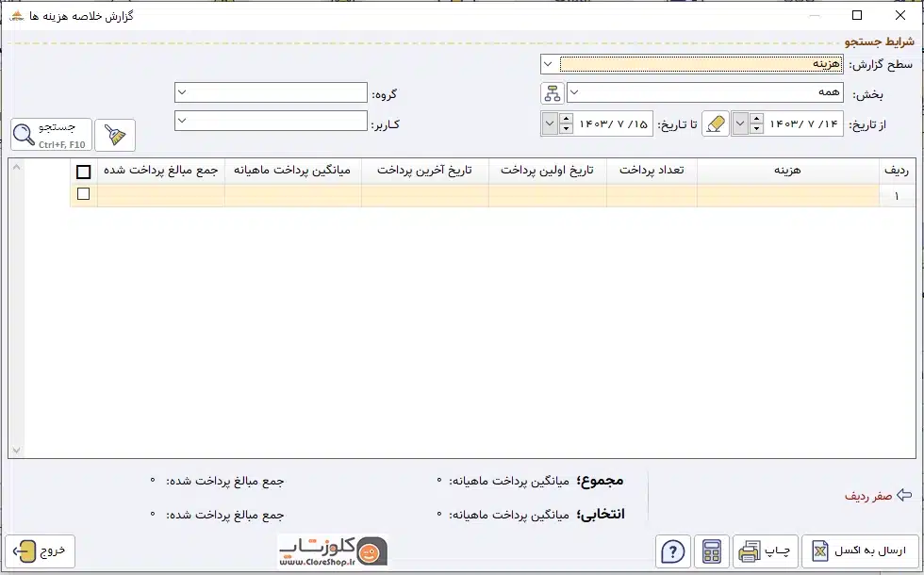Click the مجموع totals label
Viewport: 924px width, 575px height.
click(600, 481)
